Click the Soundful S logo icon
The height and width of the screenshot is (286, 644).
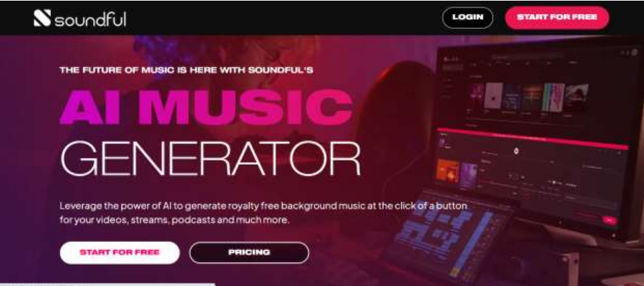coord(42,18)
